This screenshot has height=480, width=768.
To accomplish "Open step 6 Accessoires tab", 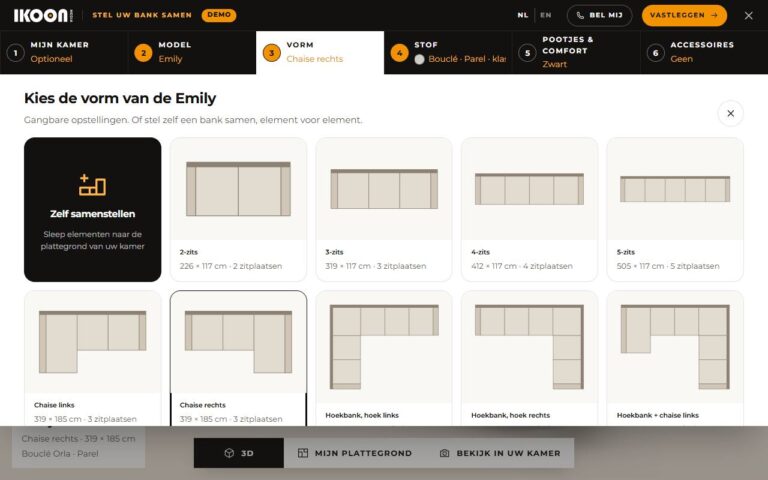I will click(704, 52).
